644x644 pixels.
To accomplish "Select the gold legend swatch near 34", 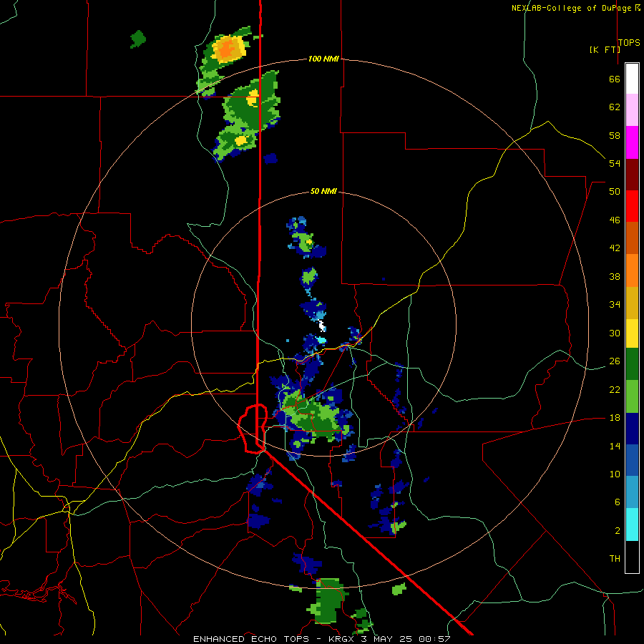I will point(632,303).
